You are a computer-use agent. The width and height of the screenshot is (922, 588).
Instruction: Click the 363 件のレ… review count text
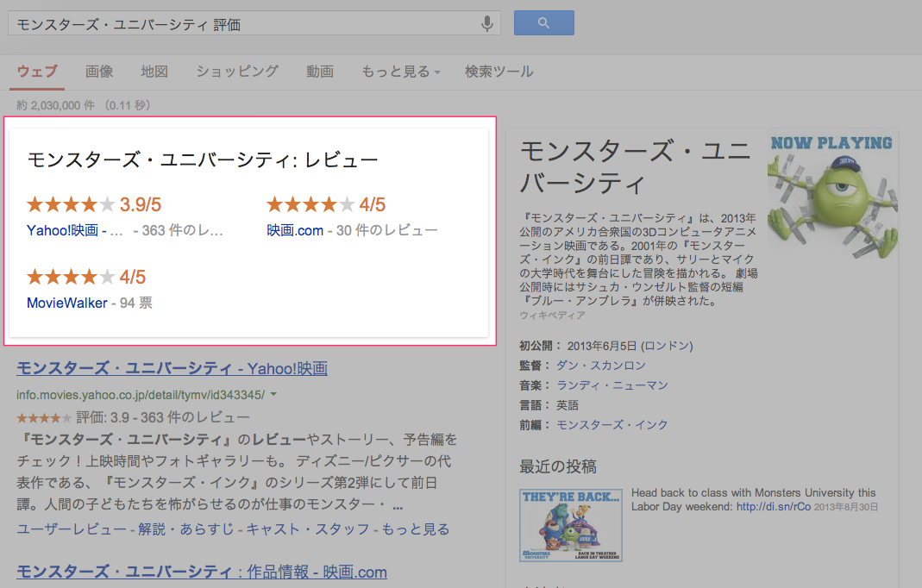tap(182, 230)
